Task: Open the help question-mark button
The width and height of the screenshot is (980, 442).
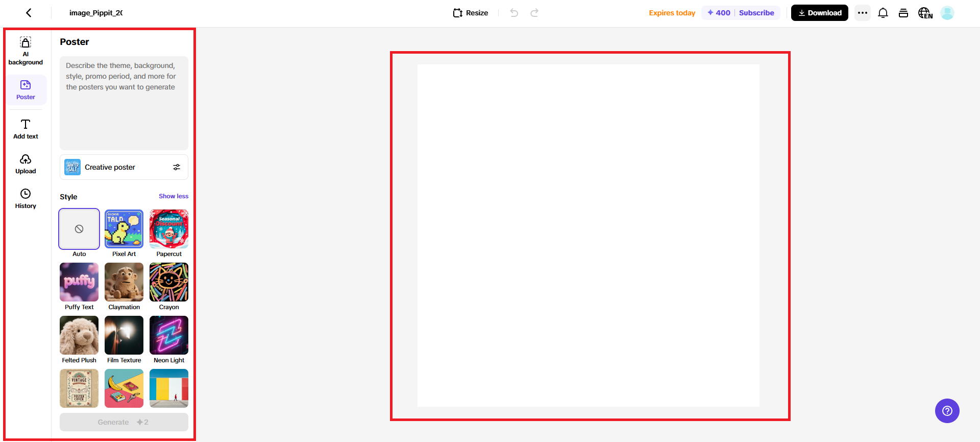Action: click(x=947, y=411)
